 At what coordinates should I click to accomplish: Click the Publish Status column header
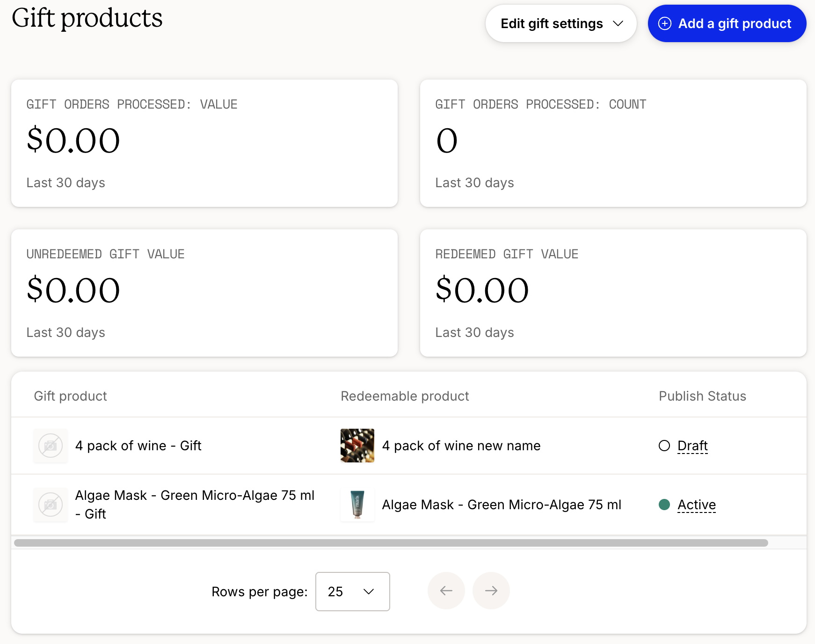click(702, 396)
